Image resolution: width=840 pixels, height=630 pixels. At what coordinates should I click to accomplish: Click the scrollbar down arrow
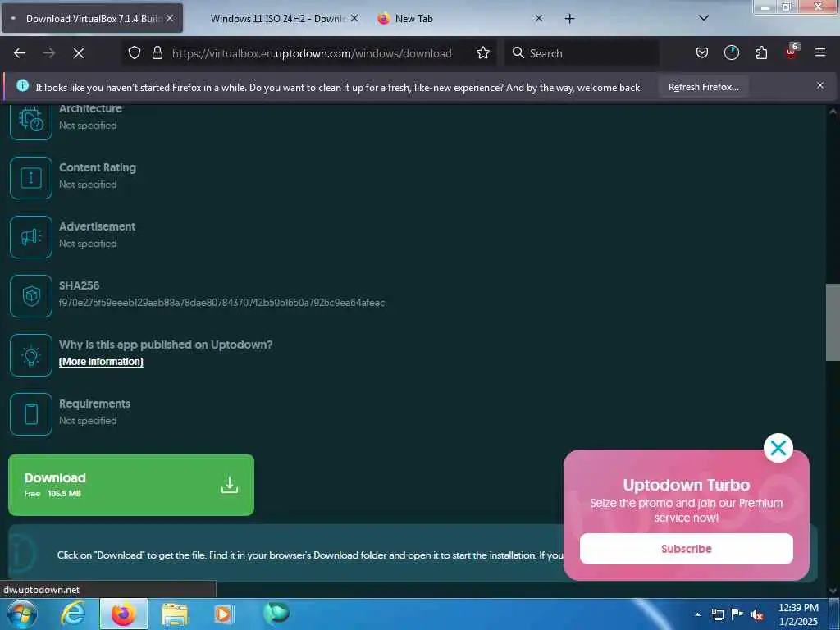833,591
